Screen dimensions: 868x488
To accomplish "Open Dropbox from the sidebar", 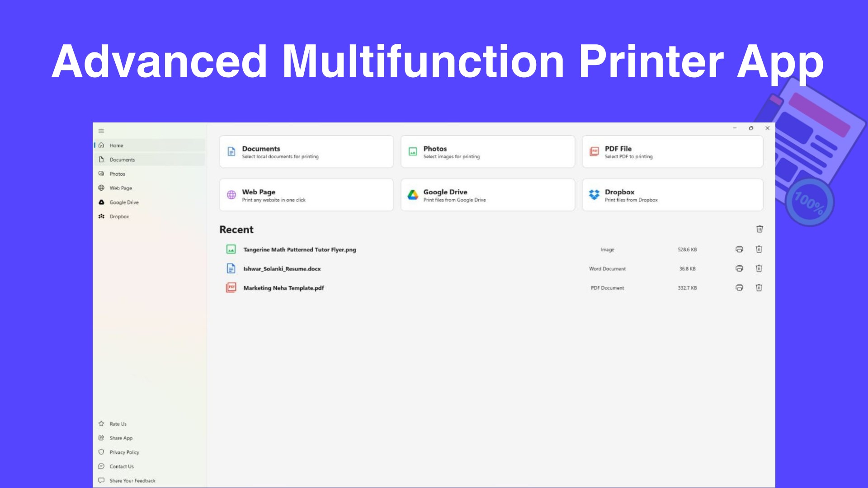I will point(119,216).
